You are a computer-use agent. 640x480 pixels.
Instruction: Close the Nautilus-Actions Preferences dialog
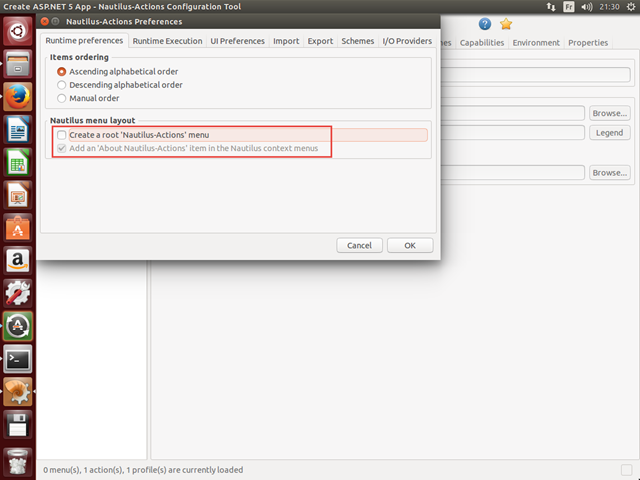[x=45, y=21]
